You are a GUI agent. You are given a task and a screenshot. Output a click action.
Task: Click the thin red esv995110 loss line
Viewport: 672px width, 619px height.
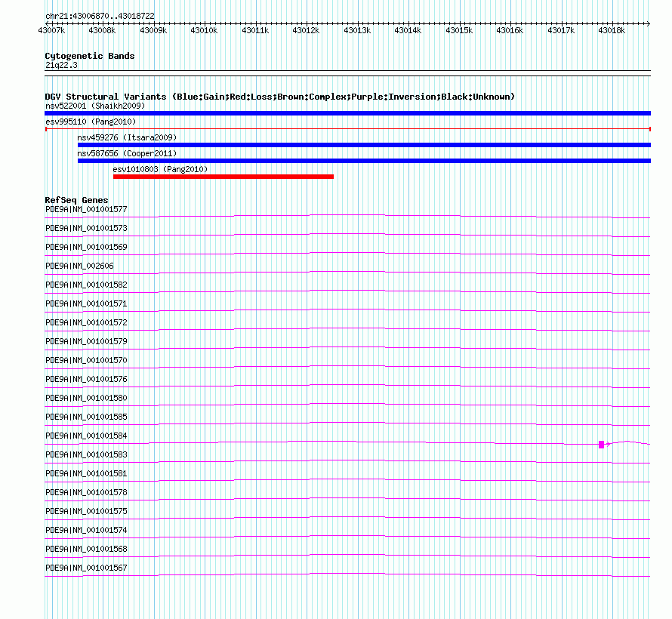click(347, 129)
